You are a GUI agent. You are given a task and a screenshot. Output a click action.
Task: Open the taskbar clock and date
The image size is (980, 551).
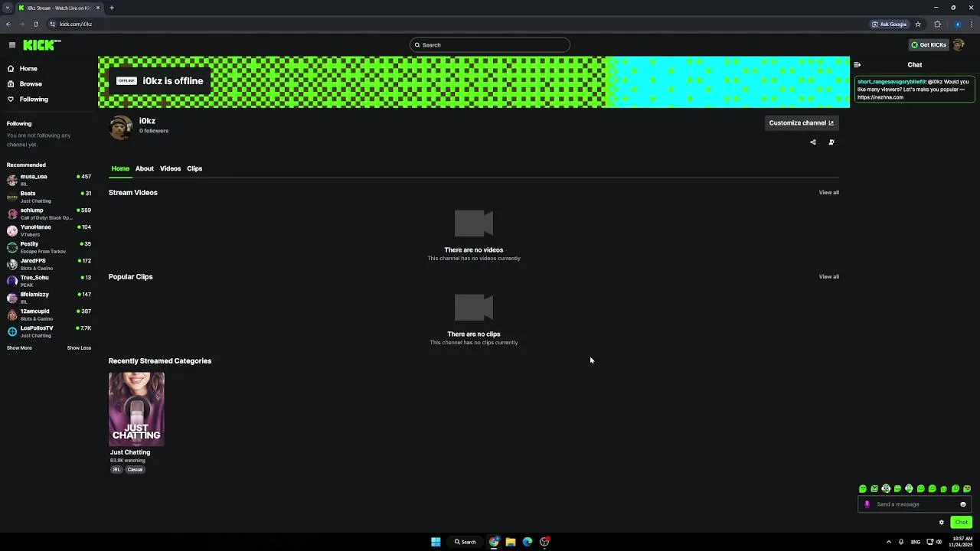point(961,542)
